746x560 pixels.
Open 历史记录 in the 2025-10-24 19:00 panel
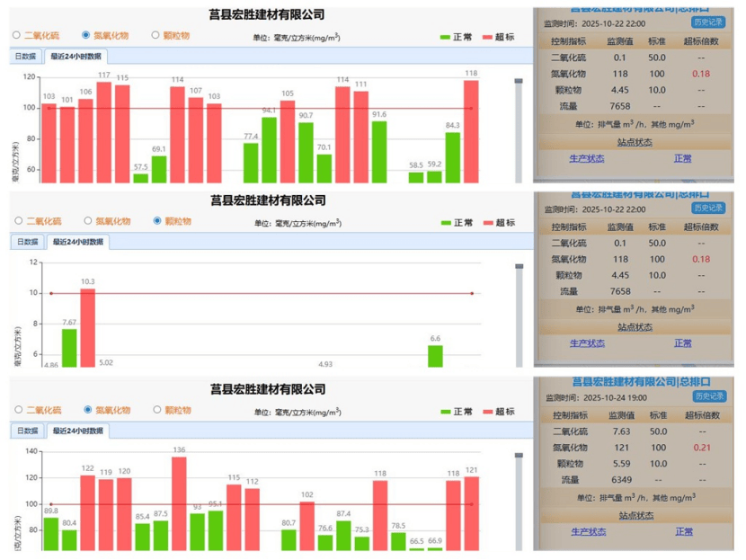point(709,396)
